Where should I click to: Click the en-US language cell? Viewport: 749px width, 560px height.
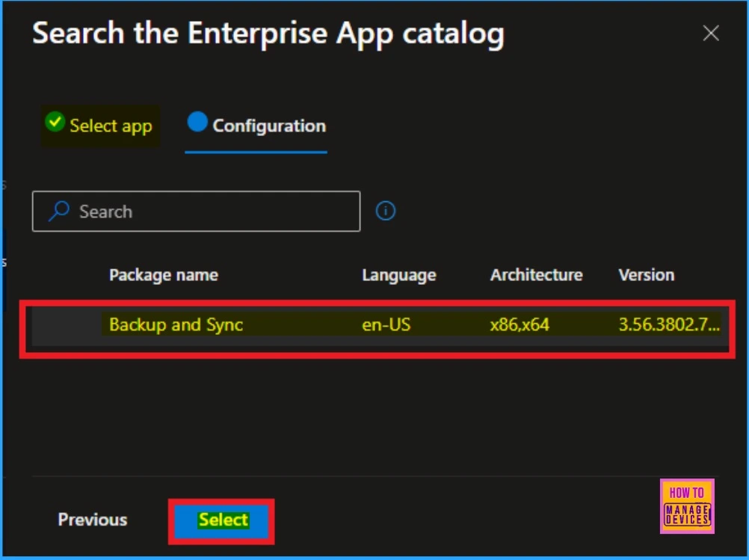(386, 325)
